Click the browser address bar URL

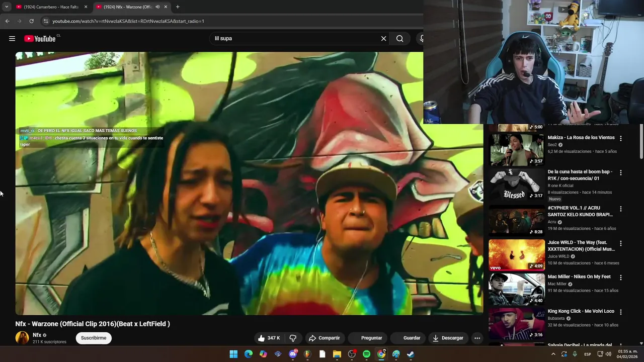[128, 21]
